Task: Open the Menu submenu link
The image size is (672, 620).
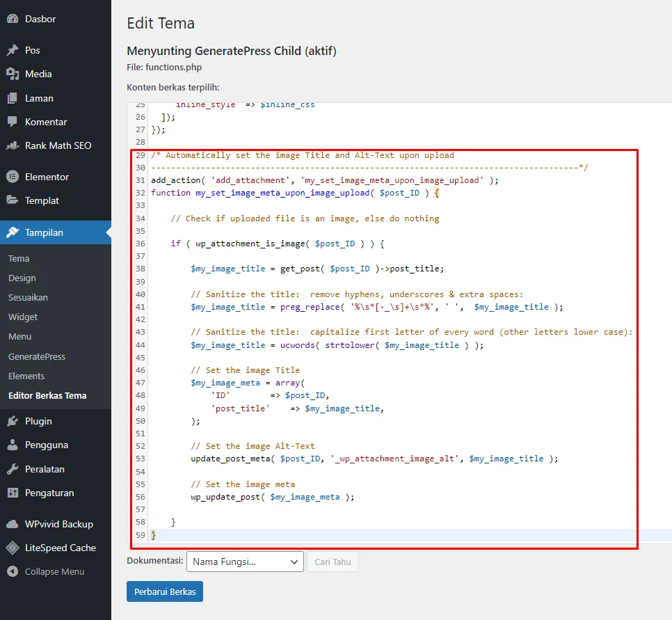Action: tap(20, 337)
